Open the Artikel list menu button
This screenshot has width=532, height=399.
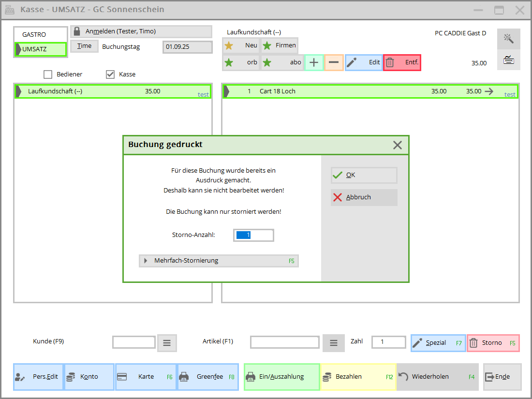click(333, 343)
